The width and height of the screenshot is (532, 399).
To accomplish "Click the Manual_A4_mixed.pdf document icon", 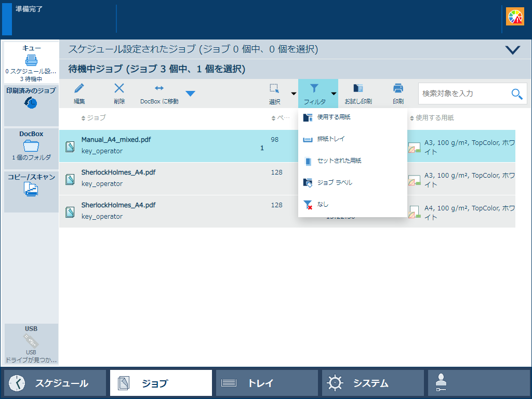I will (x=70, y=147).
